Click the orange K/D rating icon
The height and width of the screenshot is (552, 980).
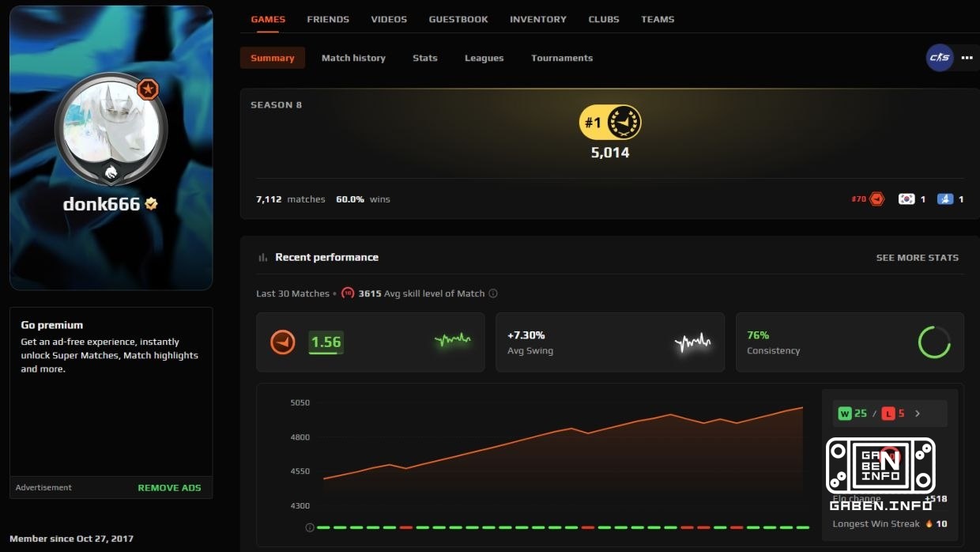[283, 342]
